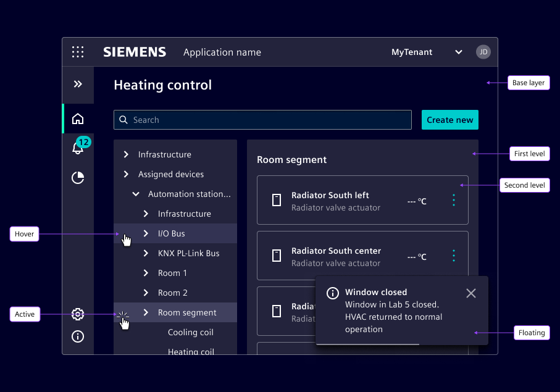The image size is (560, 392).
Task: Select Cooling coil in the tree
Action: [190, 332]
